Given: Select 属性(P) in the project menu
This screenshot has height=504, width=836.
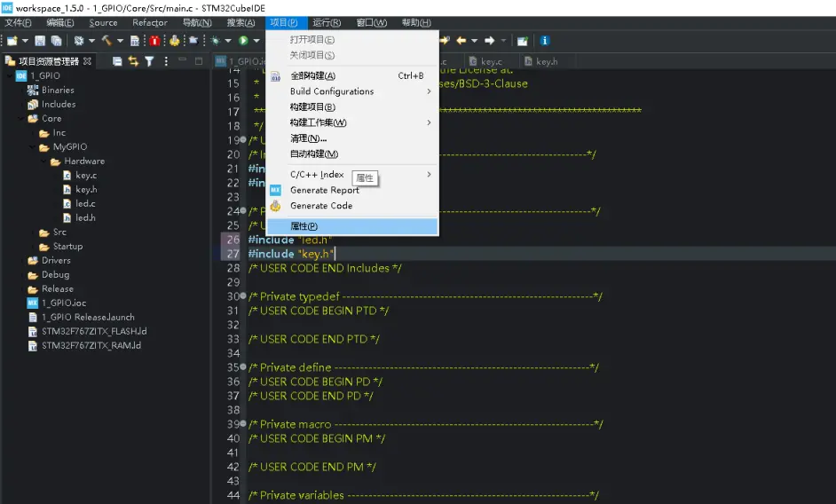Looking at the screenshot, I should click(x=352, y=226).
